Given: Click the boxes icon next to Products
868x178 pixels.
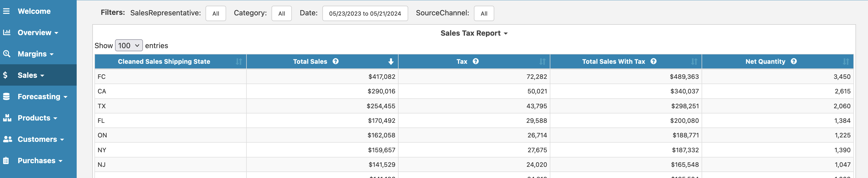Looking at the screenshot, I should (x=7, y=118).
